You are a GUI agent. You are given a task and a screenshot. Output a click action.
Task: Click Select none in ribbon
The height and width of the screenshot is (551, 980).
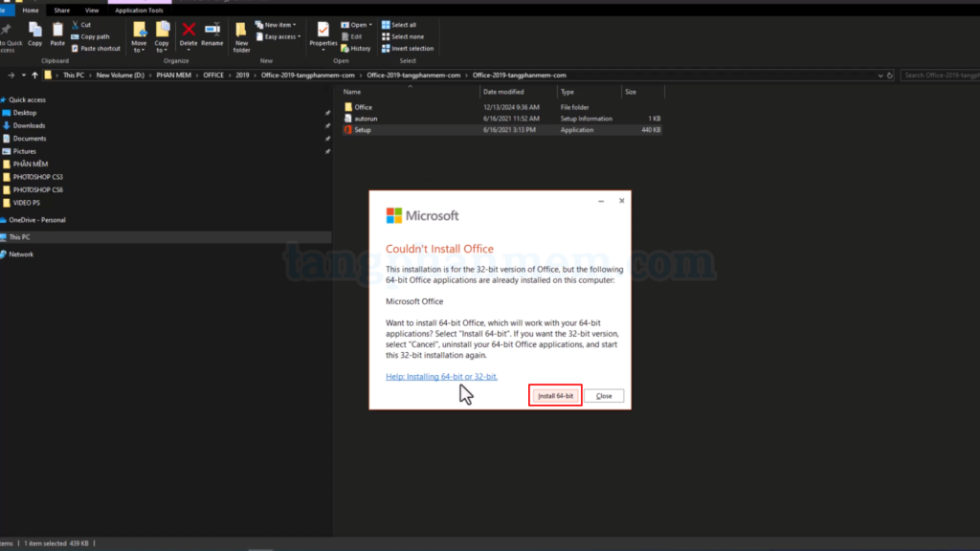pos(403,37)
